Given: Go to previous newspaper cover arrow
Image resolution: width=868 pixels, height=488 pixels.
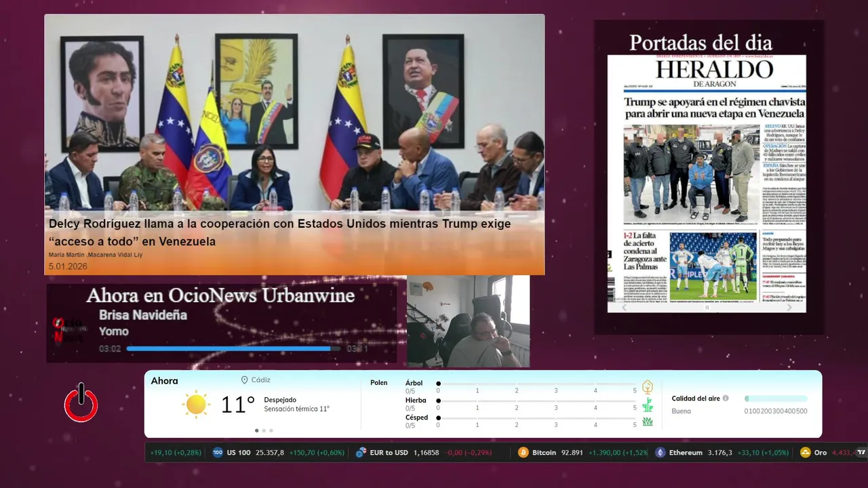Looking at the screenshot, I should [x=625, y=307].
